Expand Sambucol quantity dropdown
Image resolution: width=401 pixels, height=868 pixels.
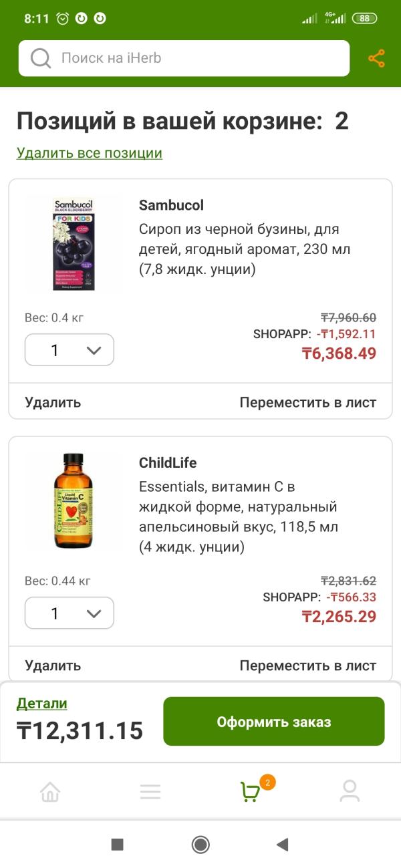(x=70, y=350)
